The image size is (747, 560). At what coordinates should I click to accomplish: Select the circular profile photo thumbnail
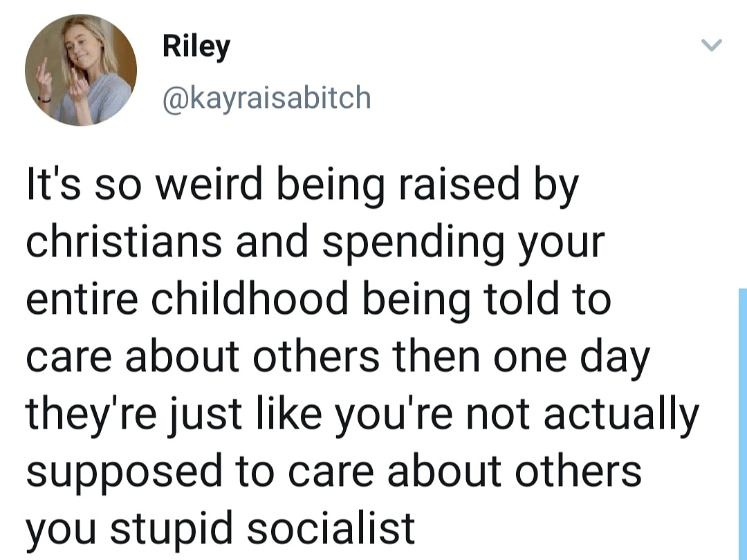tap(83, 69)
